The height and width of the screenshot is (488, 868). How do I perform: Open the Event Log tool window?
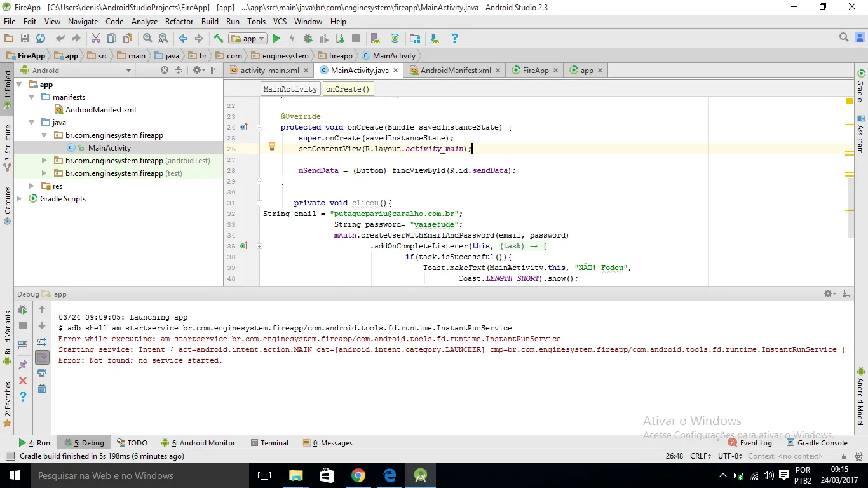click(x=755, y=443)
